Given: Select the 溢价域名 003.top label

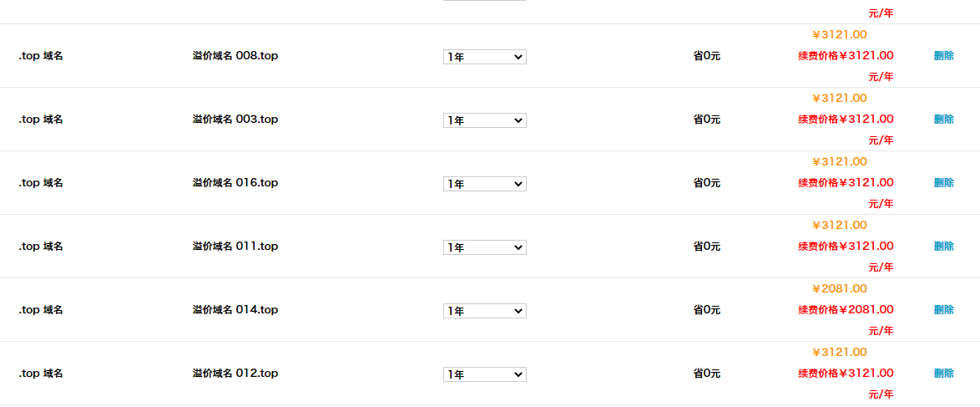Looking at the screenshot, I should (x=235, y=120).
